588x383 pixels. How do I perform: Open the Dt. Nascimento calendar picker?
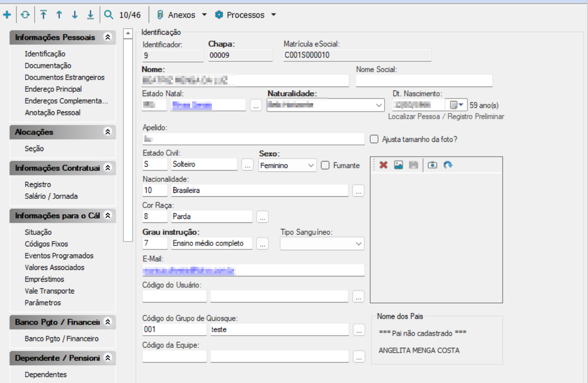click(x=456, y=105)
